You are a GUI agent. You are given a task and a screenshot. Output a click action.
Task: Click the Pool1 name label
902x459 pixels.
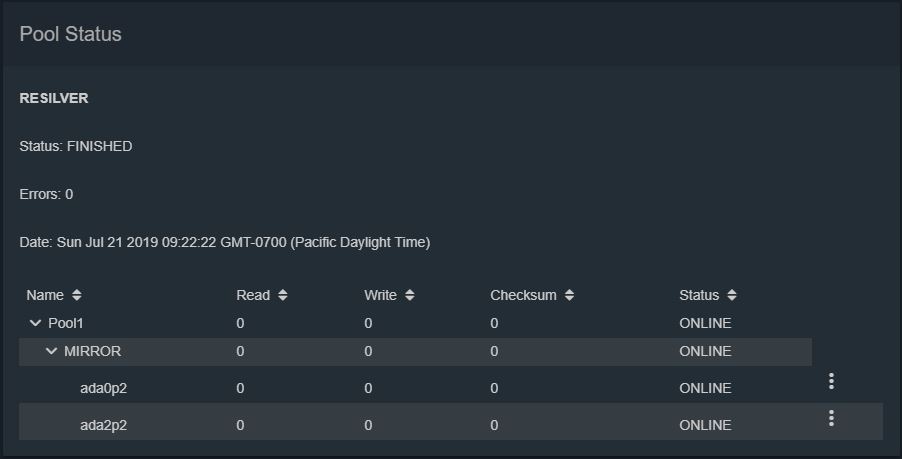click(66, 323)
